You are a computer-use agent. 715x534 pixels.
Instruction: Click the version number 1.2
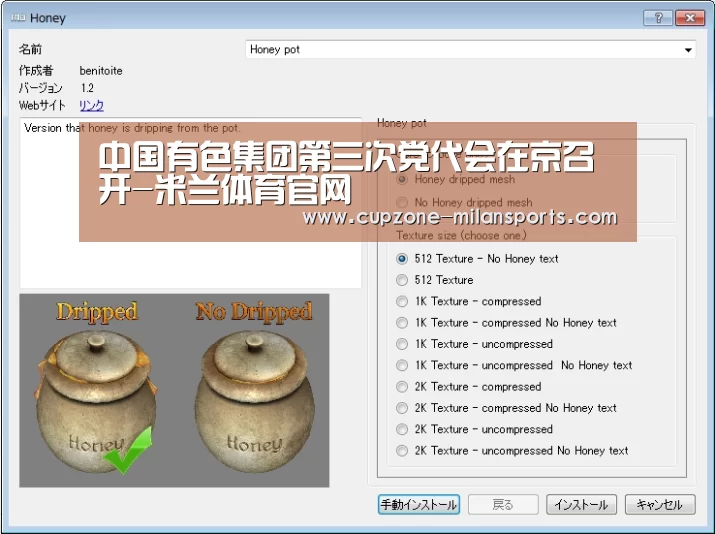pos(87,88)
